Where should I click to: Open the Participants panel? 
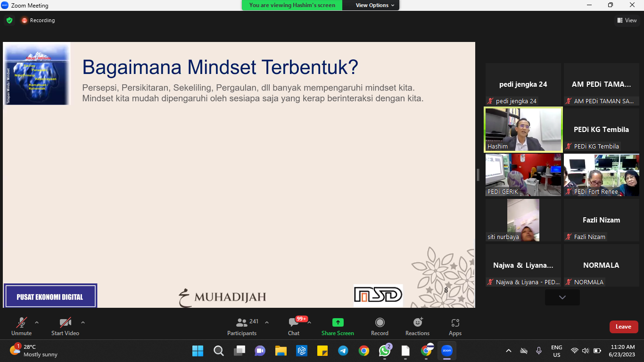pyautogui.click(x=242, y=327)
